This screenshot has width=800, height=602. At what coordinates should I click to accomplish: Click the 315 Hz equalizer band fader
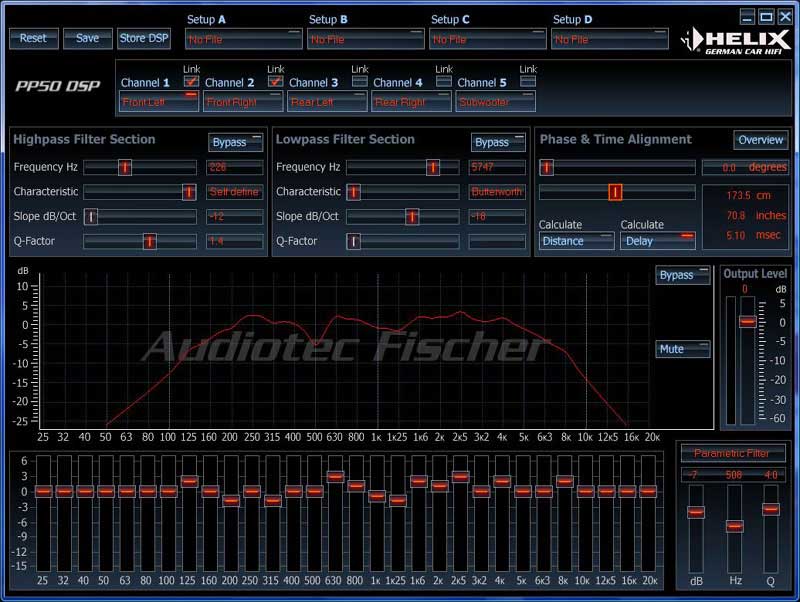273,500
